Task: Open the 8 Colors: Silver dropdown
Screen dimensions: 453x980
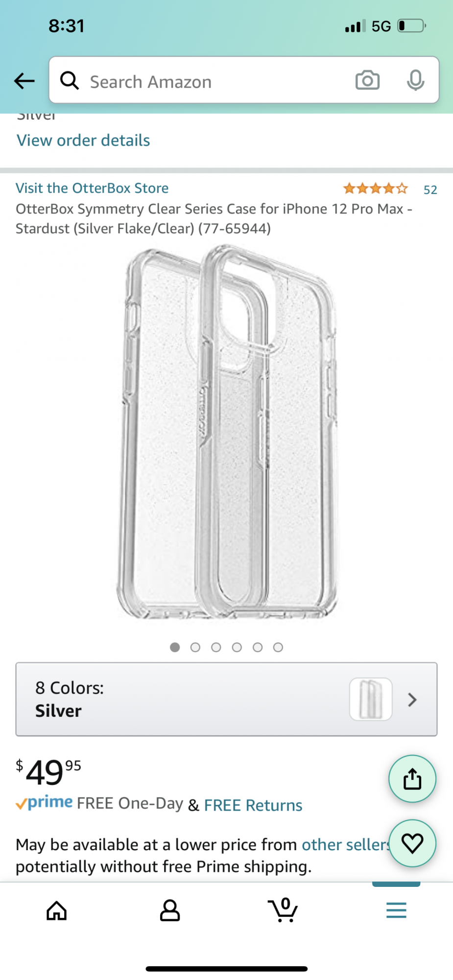Action: coord(226,699)
